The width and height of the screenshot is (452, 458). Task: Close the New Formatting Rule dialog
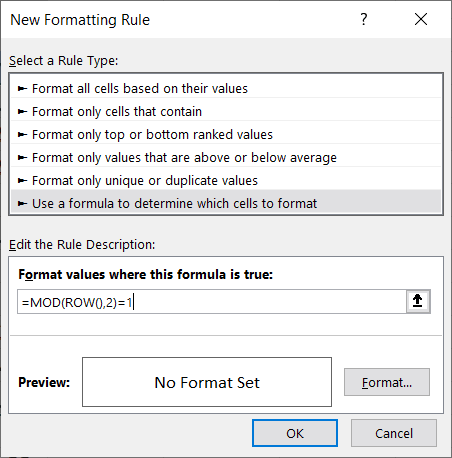click(x=421, y=19)
